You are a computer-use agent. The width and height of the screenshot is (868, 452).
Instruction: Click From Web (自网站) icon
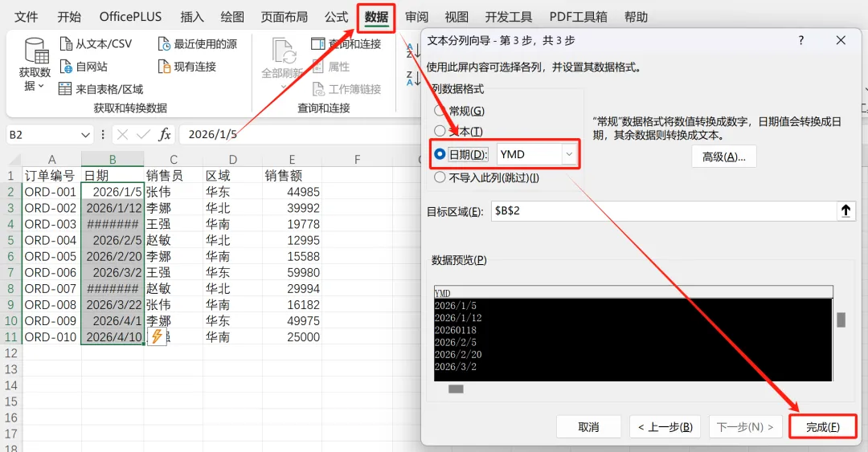pyautogui.click(x=66, y=67)
